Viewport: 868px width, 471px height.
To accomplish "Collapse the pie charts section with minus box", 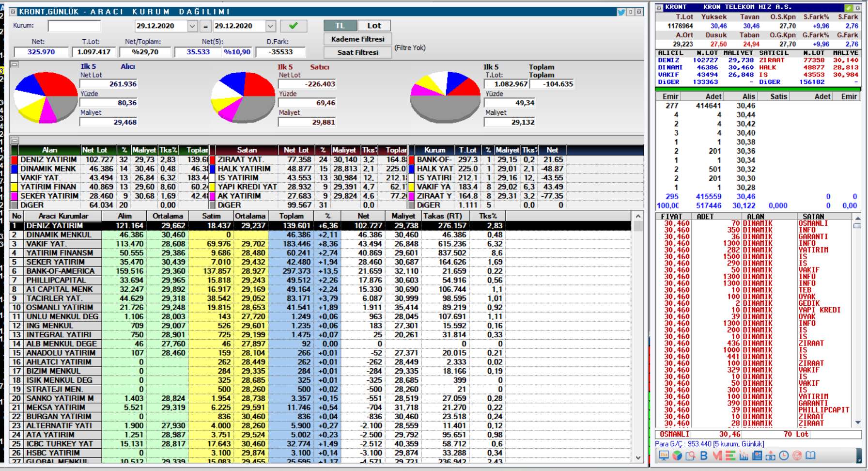I will 15,64.
